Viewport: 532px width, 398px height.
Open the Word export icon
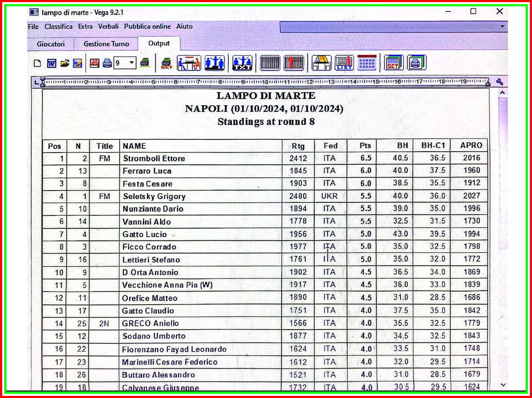51,63
